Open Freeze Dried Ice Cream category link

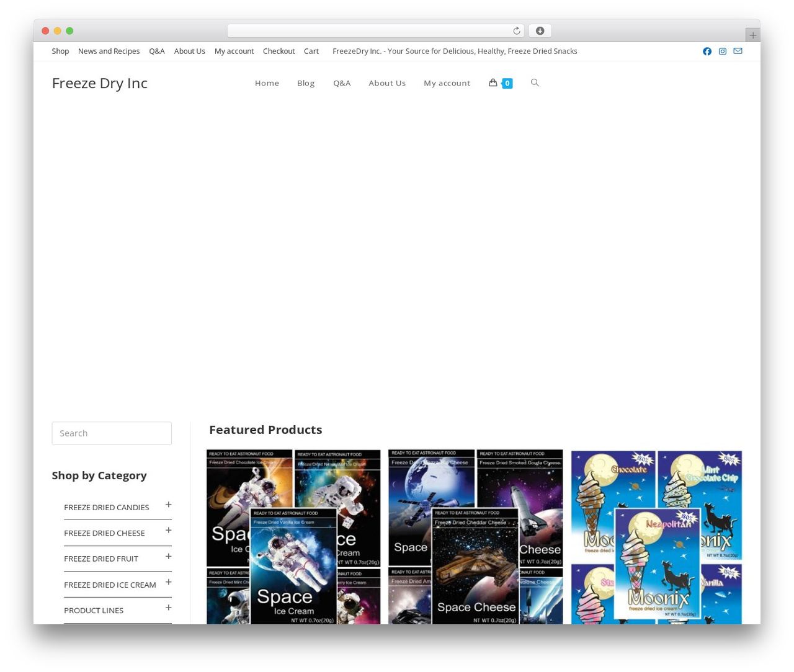(110, 585)
